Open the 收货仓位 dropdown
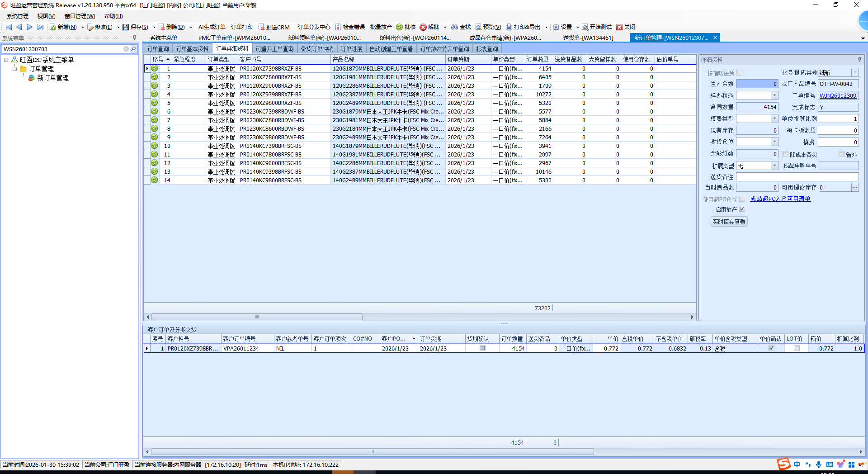 point(774,142)
